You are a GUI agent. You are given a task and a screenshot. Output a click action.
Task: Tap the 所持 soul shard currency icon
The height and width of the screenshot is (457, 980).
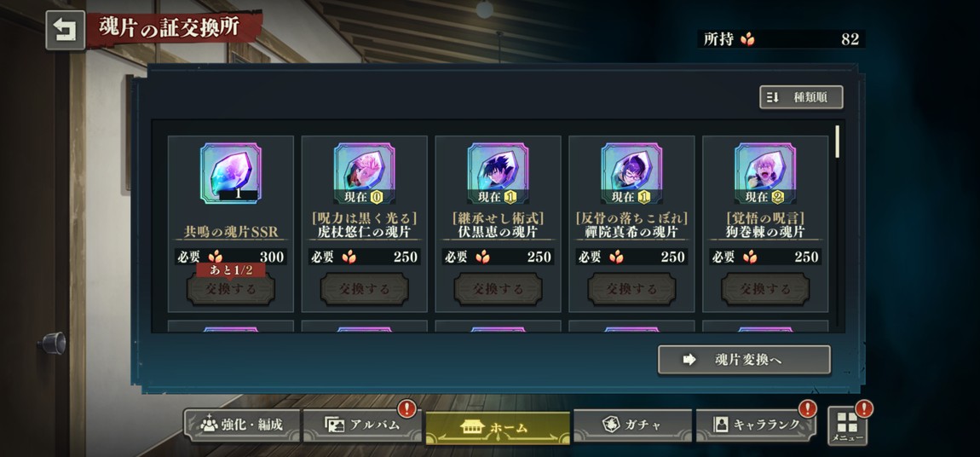pos(747,39)
